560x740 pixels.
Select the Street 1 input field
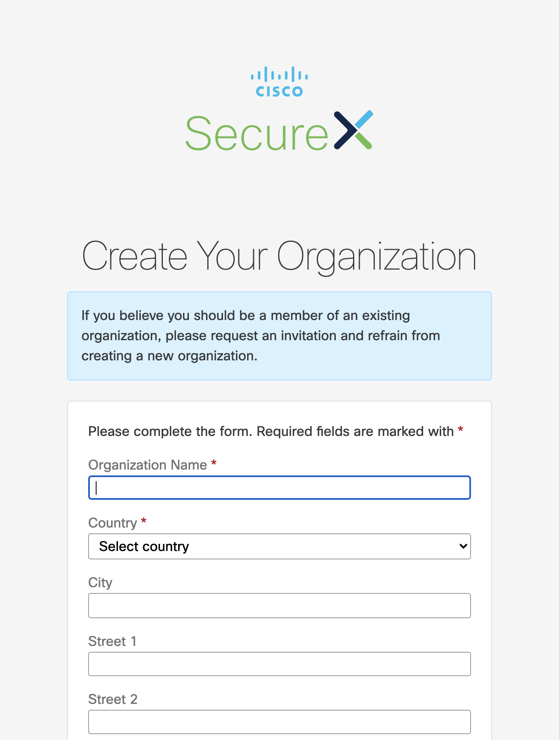click(x=279, y=664)
